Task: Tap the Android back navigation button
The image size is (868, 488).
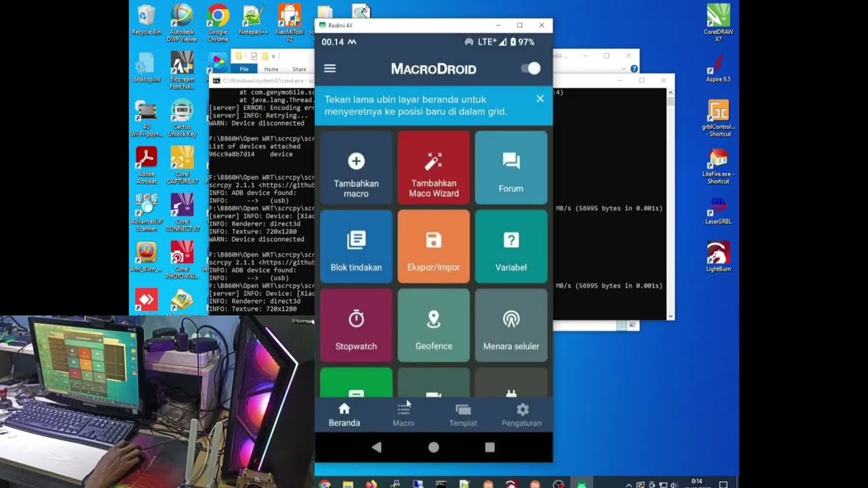Action: pos(377,447)
